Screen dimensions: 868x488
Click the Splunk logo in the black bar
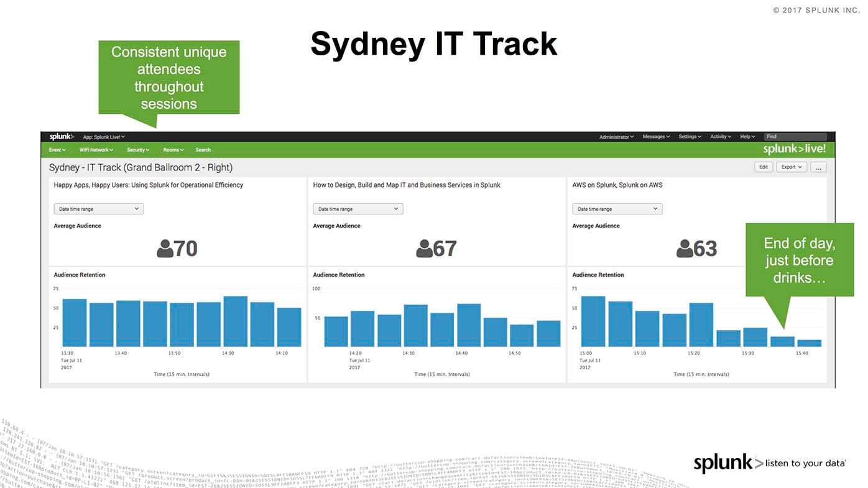click(62, 137)
